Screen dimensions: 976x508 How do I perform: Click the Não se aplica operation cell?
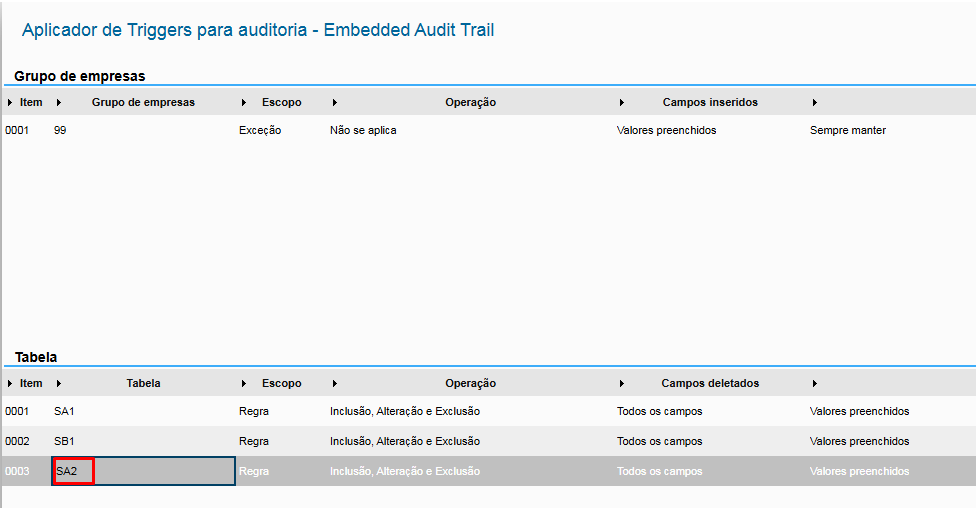pos(363,130)
